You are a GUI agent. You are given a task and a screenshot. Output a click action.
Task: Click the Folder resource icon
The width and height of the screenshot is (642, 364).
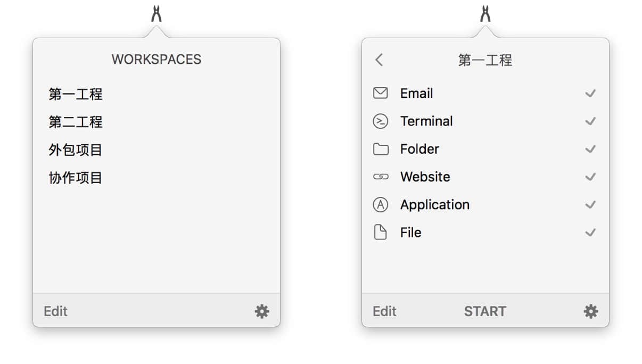click(x=380, y=149)
